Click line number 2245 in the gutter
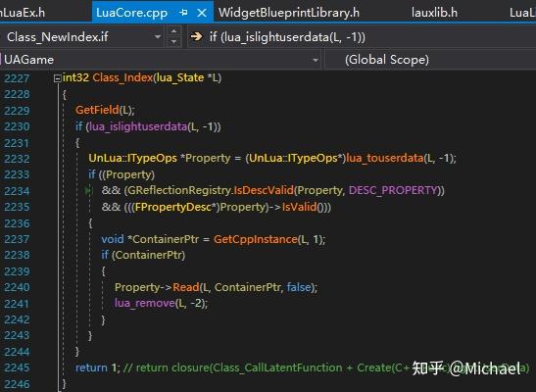The image size is (536, 392). click(17, 367)
